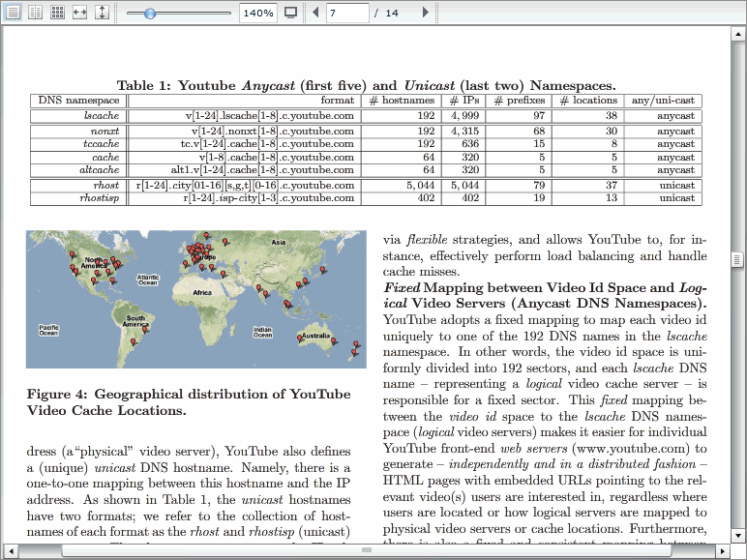747x560 pixels.
Task: Click the horizontal scrollbar left arrow
Action: [x=11, y=550]
